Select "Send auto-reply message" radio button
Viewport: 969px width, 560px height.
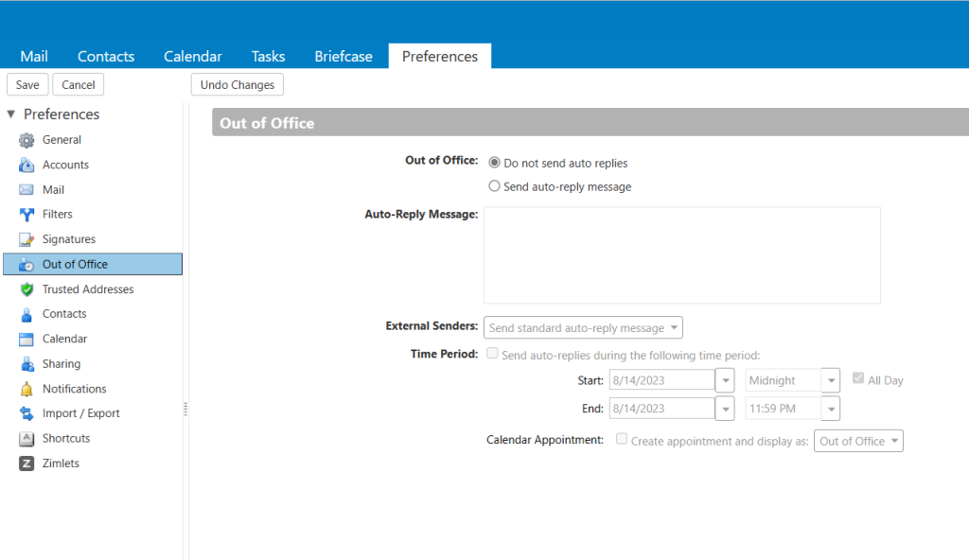(x=494, y=186)
